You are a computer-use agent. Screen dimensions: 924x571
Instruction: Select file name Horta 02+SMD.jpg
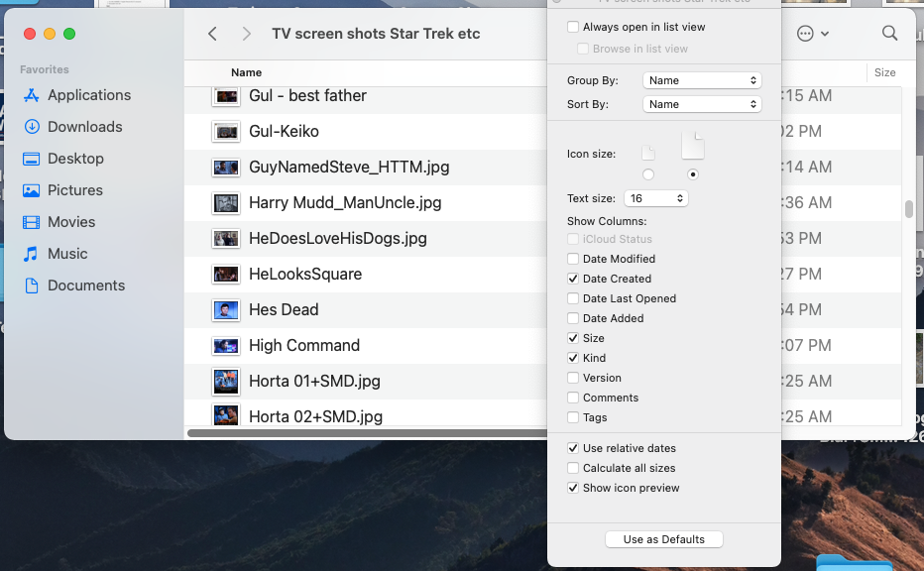(x=316, y=416)
